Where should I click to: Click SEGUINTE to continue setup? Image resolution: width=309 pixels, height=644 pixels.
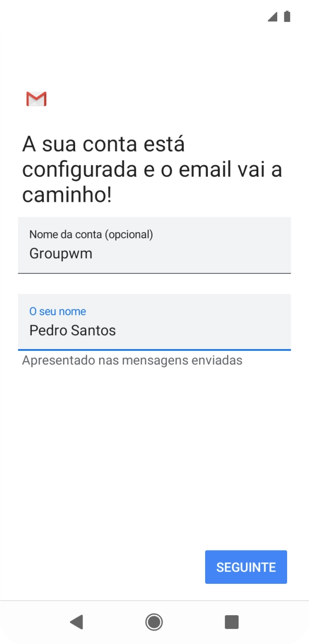246,567
